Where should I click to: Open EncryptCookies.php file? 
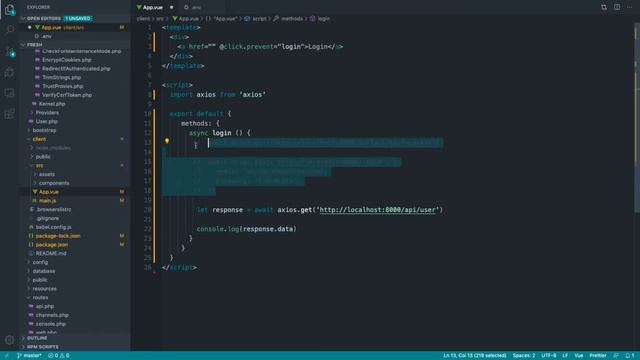[67, 60]
